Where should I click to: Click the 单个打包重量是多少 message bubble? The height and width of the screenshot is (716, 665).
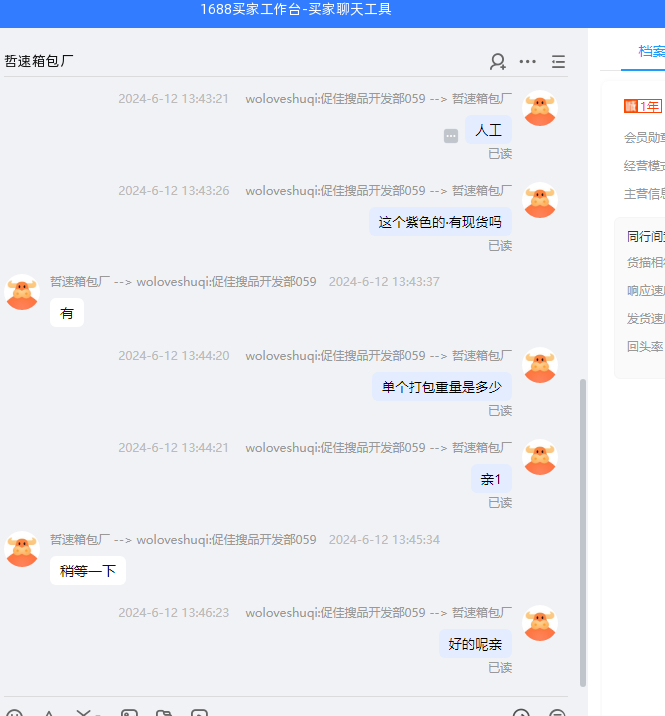click(x=442, y=387)
